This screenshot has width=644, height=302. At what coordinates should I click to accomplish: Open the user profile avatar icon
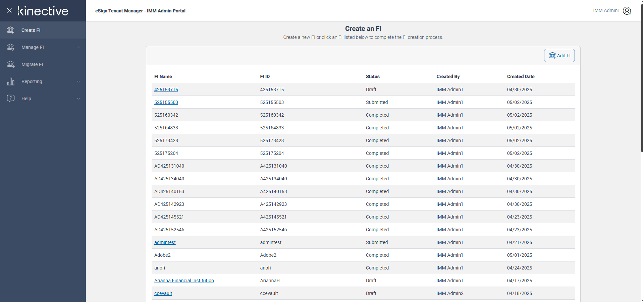pos(627,11)
